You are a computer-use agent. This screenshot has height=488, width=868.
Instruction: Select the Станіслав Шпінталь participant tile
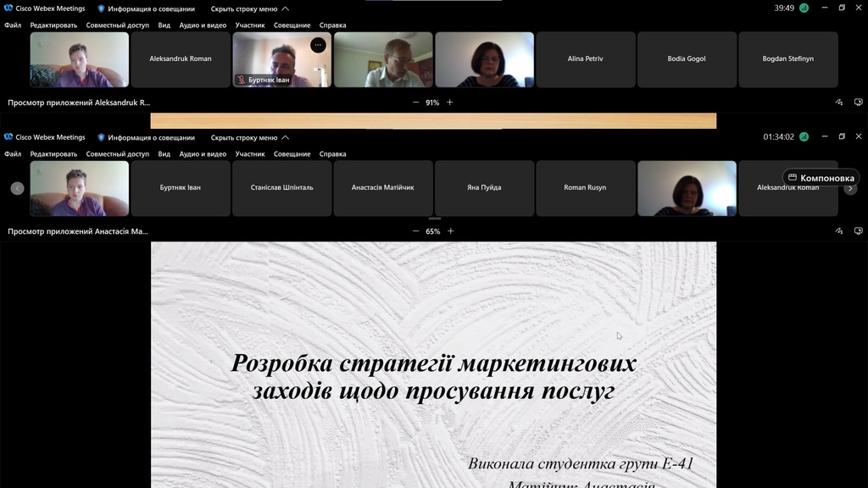[281, 188]
